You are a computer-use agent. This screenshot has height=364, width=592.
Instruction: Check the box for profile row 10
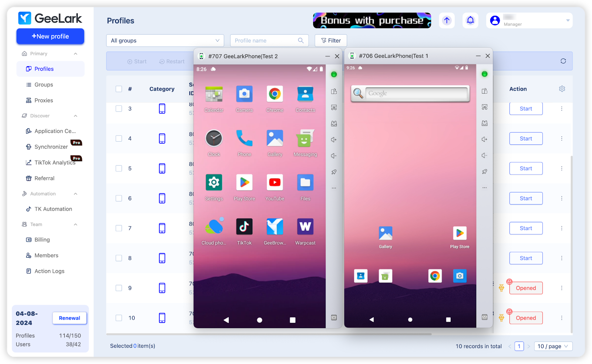point(119,318)
